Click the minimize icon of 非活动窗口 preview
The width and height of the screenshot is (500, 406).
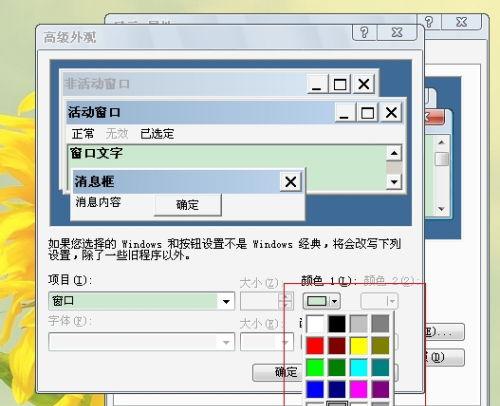coord(316,84)
